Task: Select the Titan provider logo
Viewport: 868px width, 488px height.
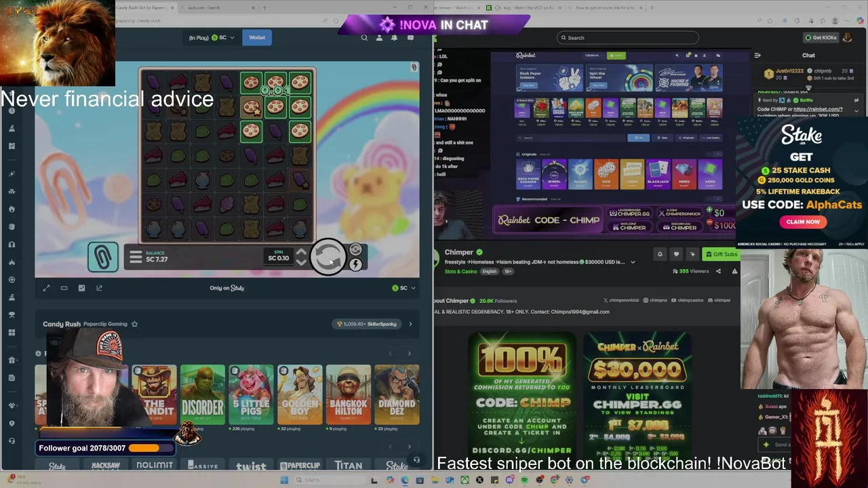Action: point(349,465)
